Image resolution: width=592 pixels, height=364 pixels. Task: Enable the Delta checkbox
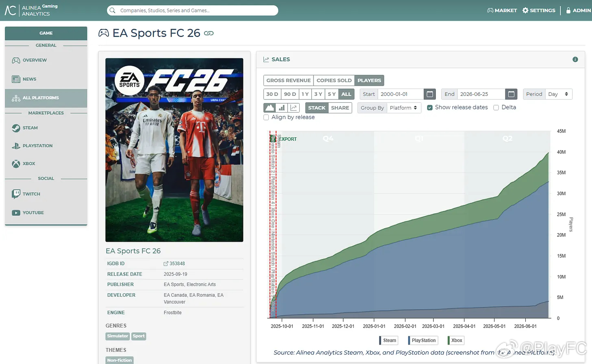496,108
